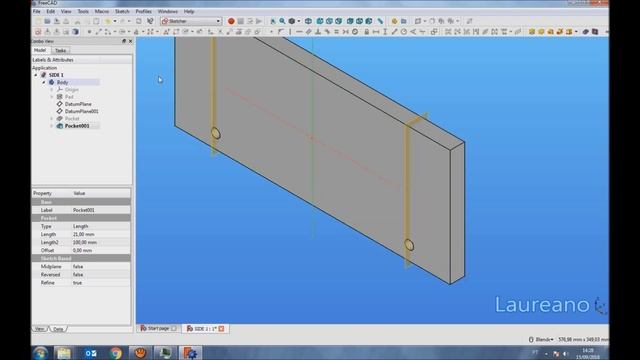The height and width of the screenshot is (360, 640).
Task: Click the radius constraint circle icon
Action: [404, 32]
